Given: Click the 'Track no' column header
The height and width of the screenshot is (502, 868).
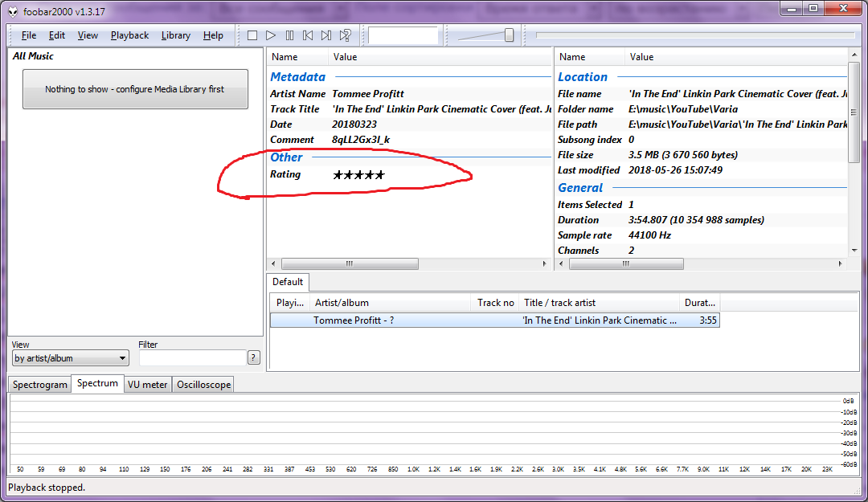Looking at the screenshot, I should click(x=495, y=303).
